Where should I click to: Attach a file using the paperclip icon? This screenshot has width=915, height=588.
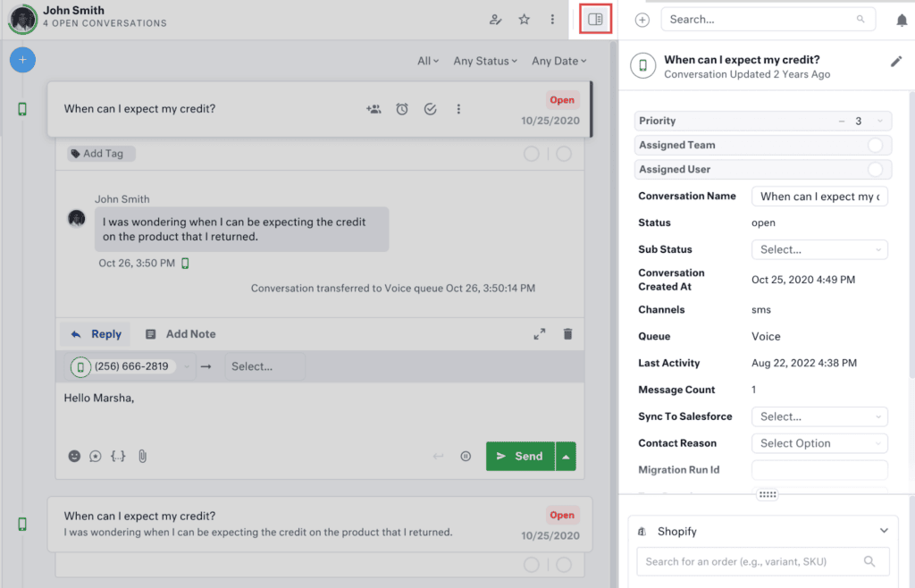point(142,456)
